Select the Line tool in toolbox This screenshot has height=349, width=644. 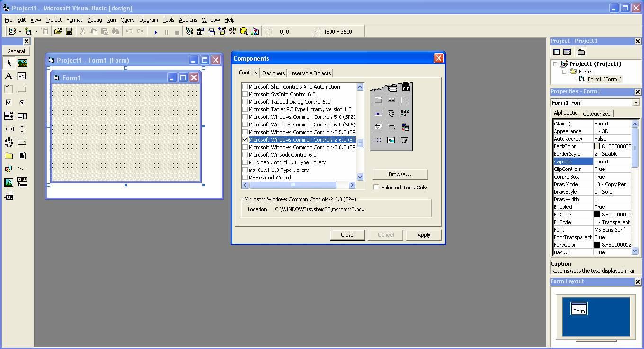point(22,169)
